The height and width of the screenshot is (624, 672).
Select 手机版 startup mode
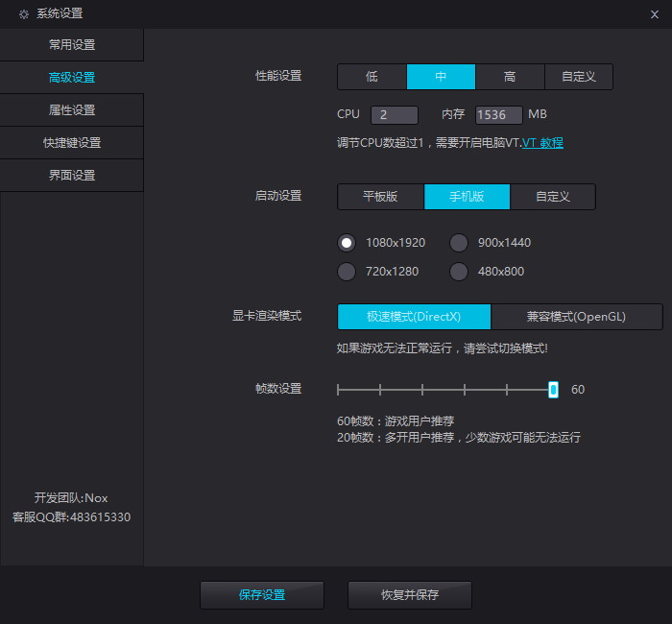coord(468,197)
